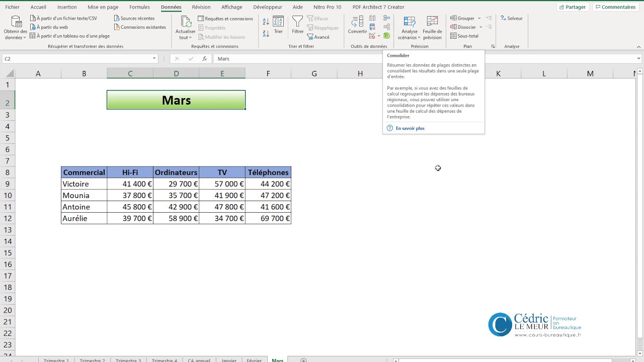
Task: Open the Plan group dialog launcher
Action: (x=493, y=46)
